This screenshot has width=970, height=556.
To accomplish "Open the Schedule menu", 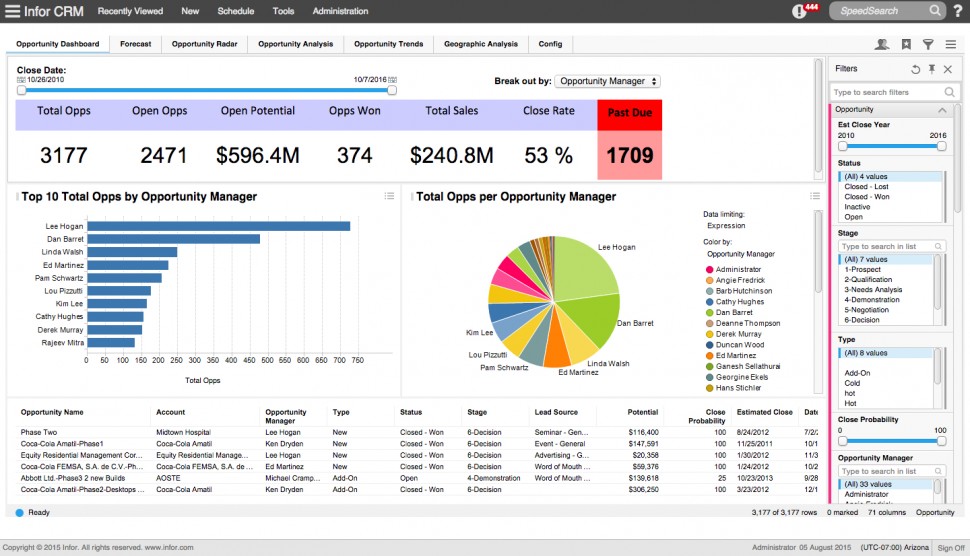I will pyautogui.click(x=236, y=11).
